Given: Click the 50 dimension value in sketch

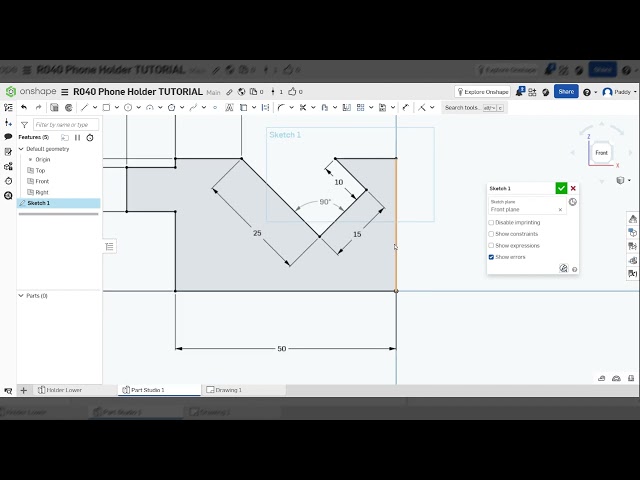Looking at the screenshot, I should (x=282, y=349).
